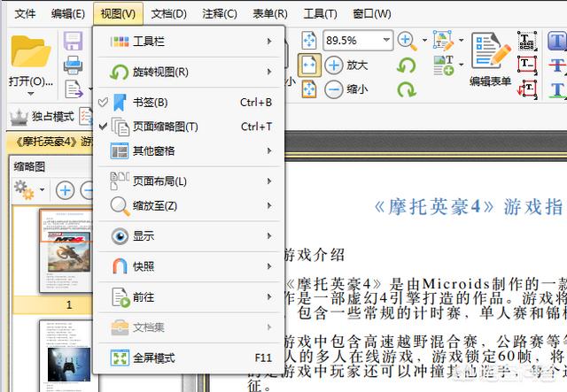This screenshot has width=567, height=392.
Task: Click the fit visible icon beside 缩小
Action: point(309,89)
